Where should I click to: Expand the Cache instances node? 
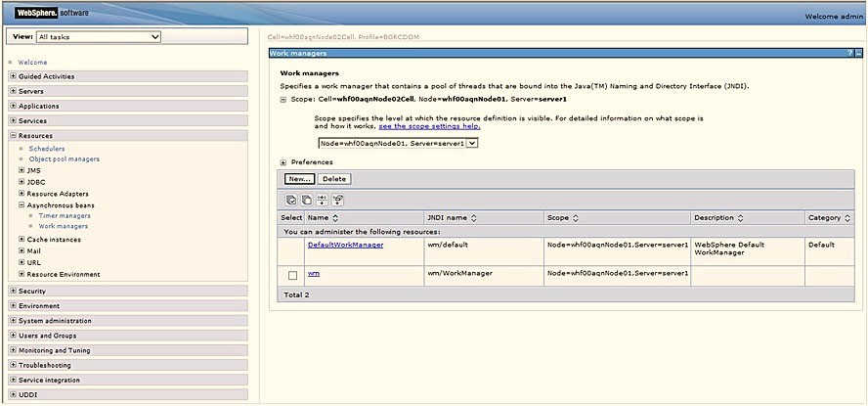tap(22, 240)
